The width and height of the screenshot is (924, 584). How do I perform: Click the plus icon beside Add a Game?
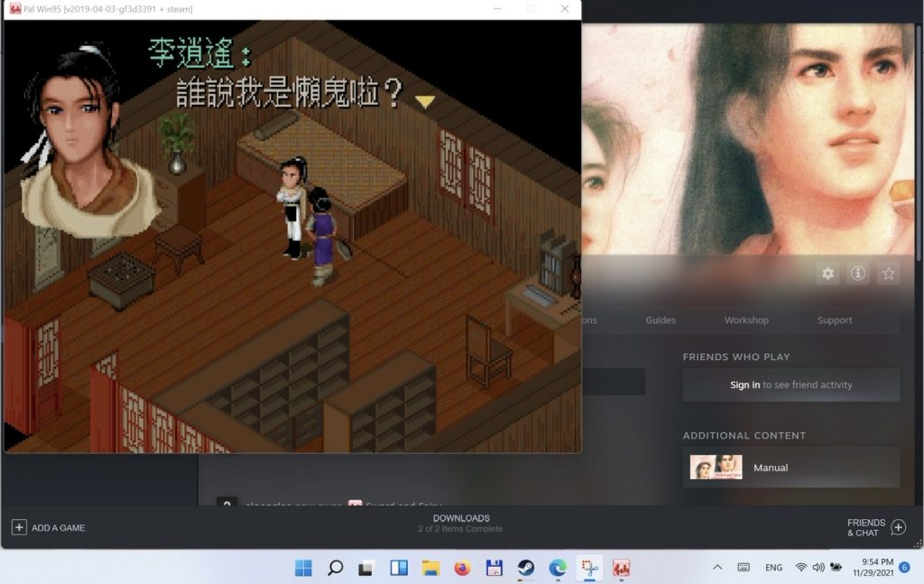(19, 527)
